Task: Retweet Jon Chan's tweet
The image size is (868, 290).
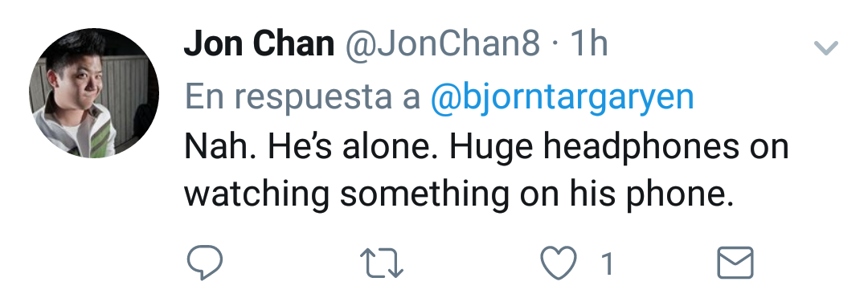Action: [382, 263]
